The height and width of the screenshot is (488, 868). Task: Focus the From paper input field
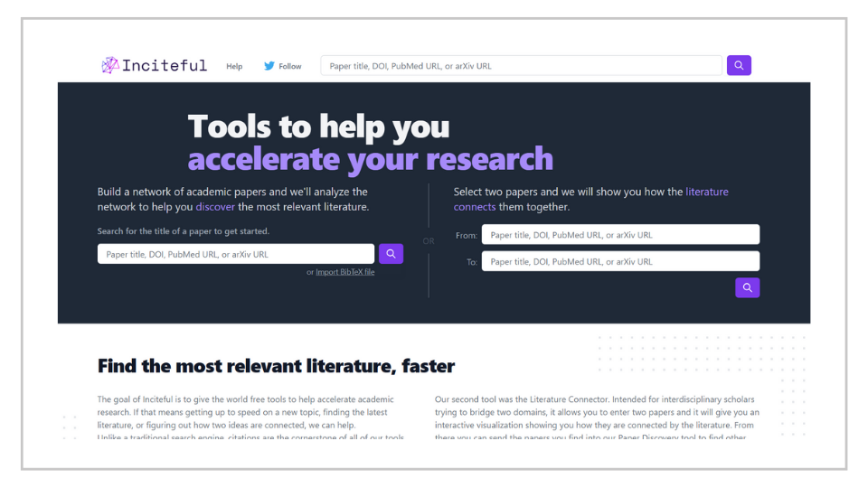point(620,235)
